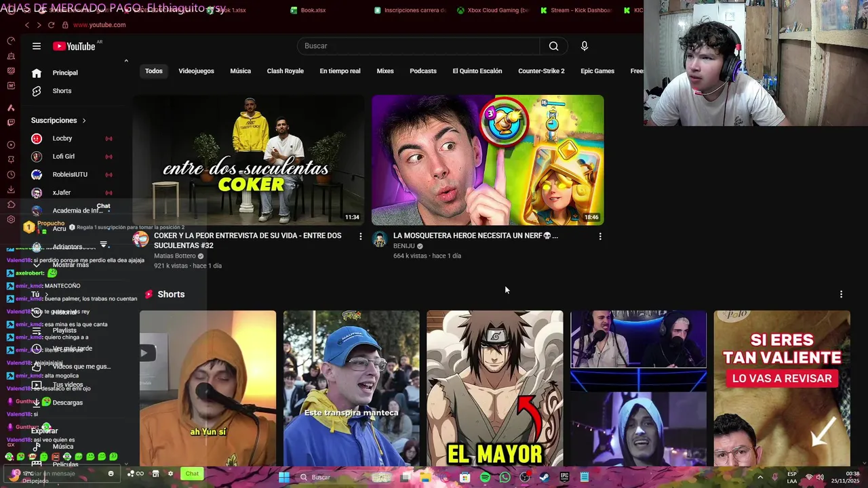Screen dimensions: 868x488
Task: Expand the Suscripciones section arrow
Action: (x=84, y=121)
